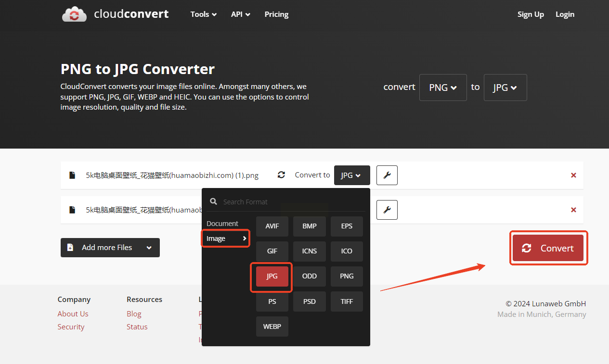Choose the TIFF format
This screenshot has width=609, height=364.
[347, 301]
